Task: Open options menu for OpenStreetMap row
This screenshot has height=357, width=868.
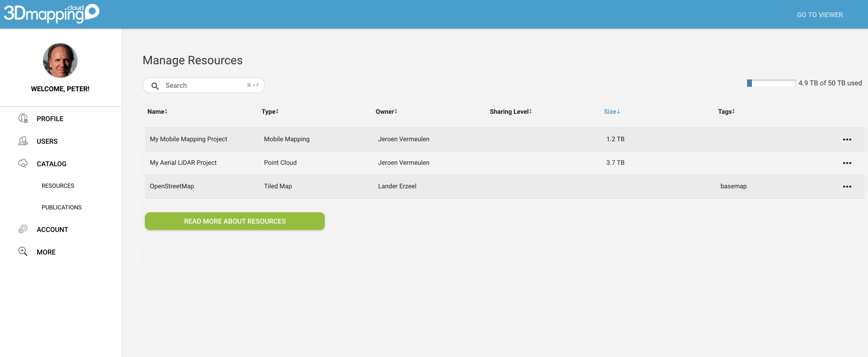Action: (847, 186)
